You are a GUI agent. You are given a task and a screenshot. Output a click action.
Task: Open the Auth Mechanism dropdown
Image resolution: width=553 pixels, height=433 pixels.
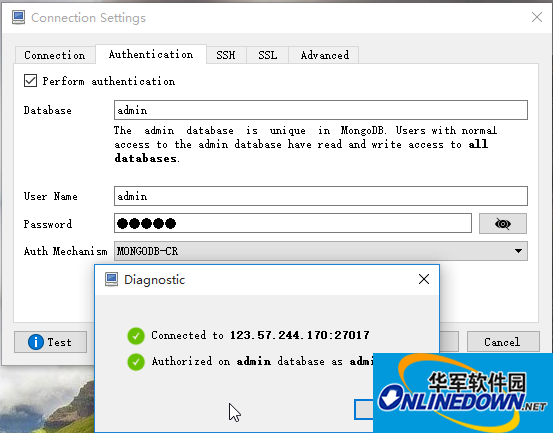point(321,251)
